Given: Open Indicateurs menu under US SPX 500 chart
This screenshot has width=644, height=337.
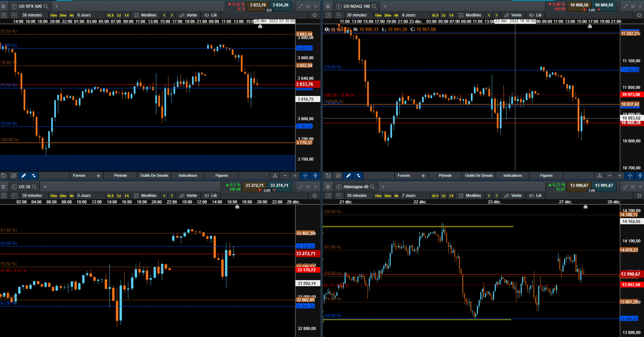Looking at the screenshot, I should (188, 176).
